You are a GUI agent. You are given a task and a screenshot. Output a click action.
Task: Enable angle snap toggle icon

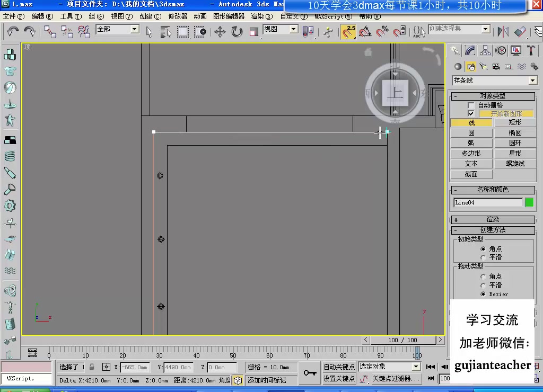point(364,32)
